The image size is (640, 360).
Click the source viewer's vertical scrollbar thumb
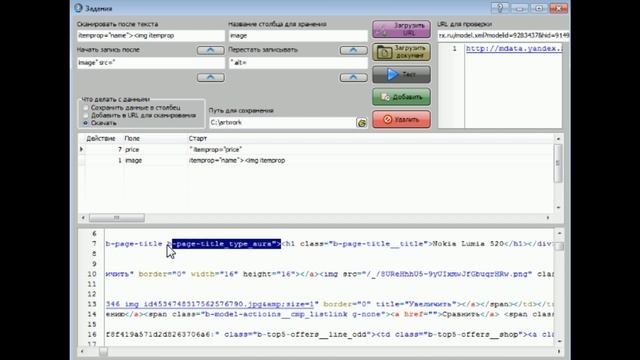pos(559,246)
